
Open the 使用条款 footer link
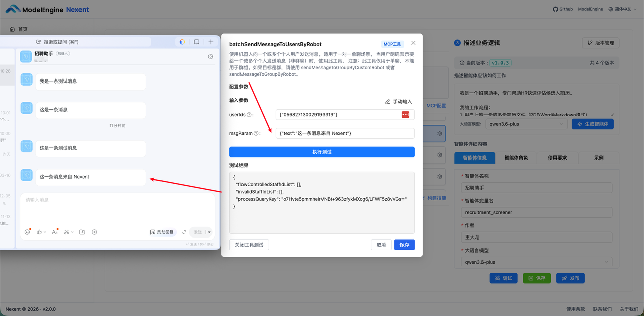[576, 309]
